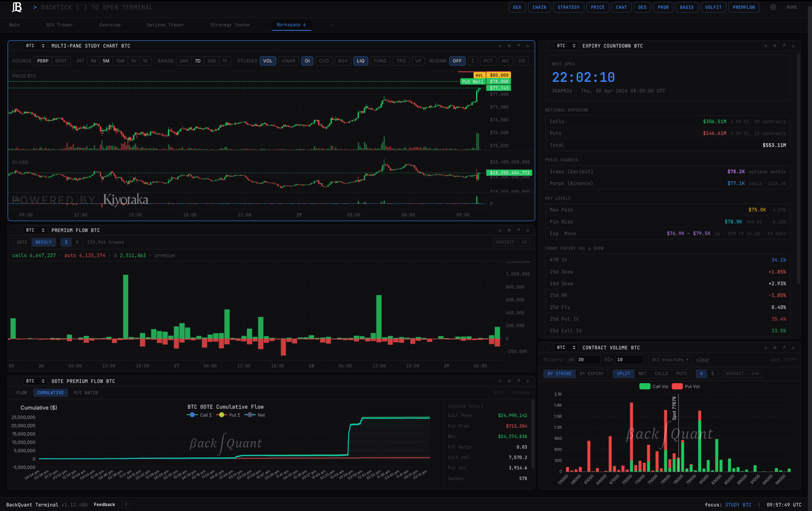The height and width of the screenshot is (511, 812).
Task: Open grid layout icon on Multi-Pane Study Chart
Action: tap(509, 46)
